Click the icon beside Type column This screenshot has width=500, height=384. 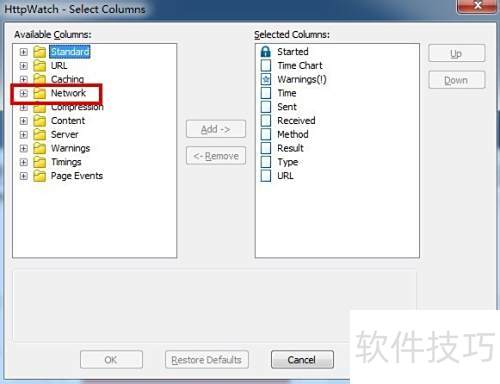[x=266, y=162]
